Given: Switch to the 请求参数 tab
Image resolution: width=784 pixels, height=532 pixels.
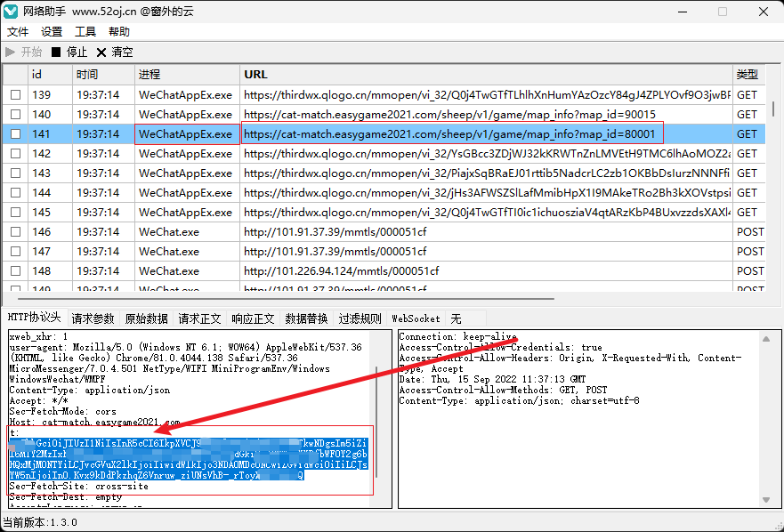Looking at the screenshot, I should tap(93, 318).
